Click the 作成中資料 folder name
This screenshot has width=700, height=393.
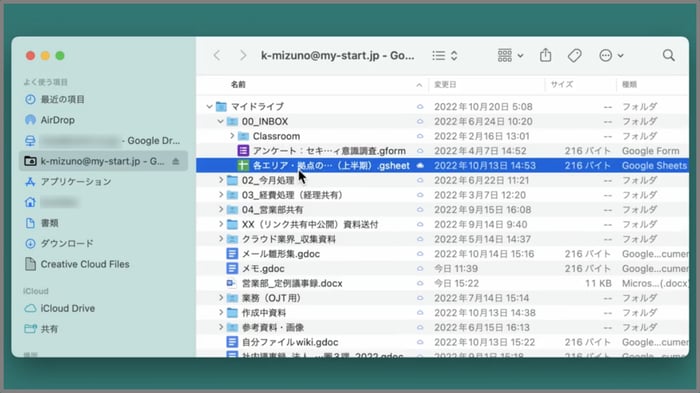(x=264, y=313)
